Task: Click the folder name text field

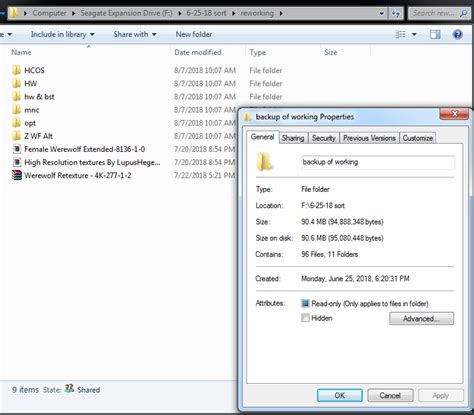Action: coord(378,162)
